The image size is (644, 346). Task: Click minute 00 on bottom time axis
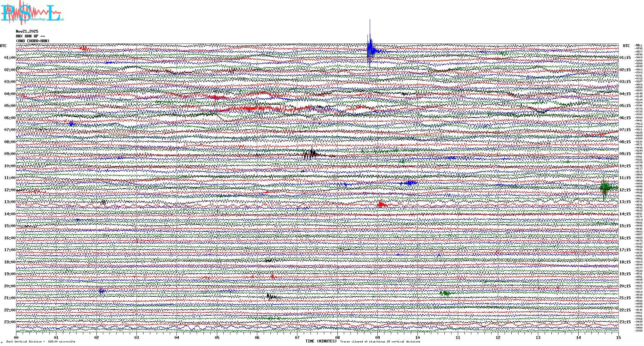[x=16, y=337]
